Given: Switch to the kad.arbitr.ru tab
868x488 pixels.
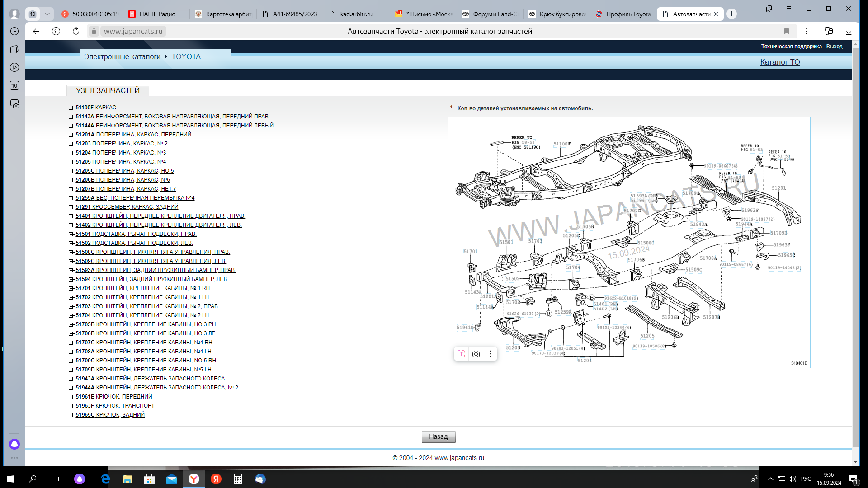Looking at the screenshot, I should click(x=356, y=14).
